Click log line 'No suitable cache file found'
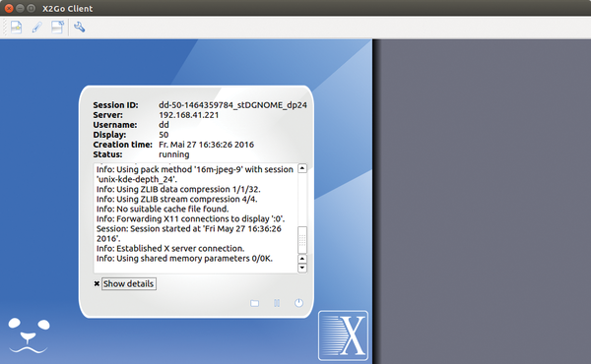Image resolution: width=591 pixels, height=364 pixels. [163, 209]
